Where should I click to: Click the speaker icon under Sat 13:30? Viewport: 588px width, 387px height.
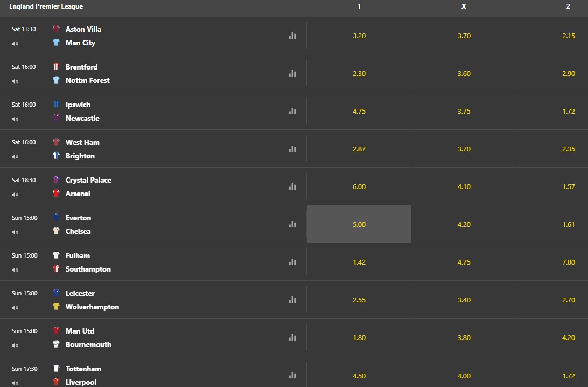click(15, 44)
